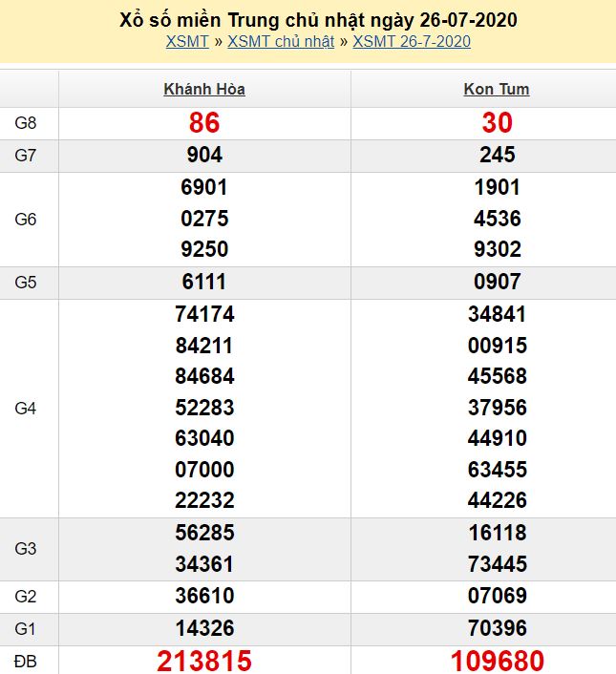This screenshot has width=616, height=674.
Task: Open the Kon Tum column header link
Action: pyautogui.click(x=497, y=89)
